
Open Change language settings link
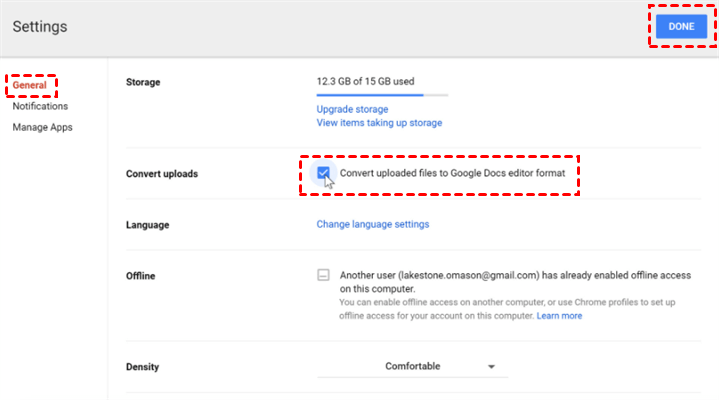point(373,224)
